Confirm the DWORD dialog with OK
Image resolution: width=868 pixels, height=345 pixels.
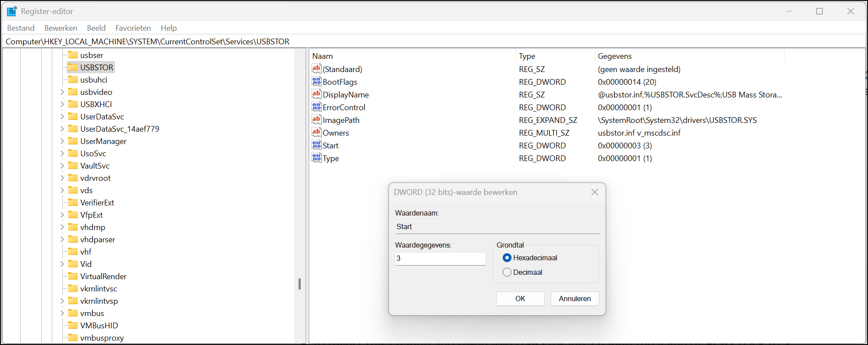point(520,298)
